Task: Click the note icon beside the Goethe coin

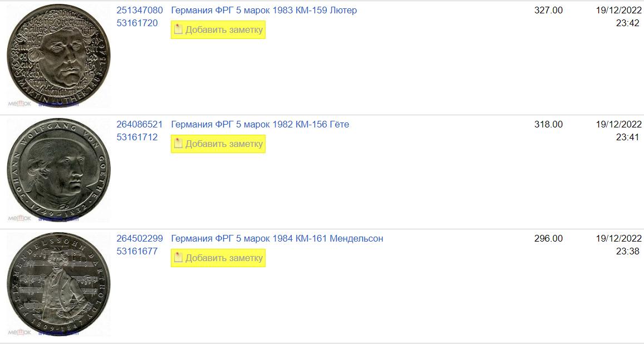Action: (x=178, y=144)
